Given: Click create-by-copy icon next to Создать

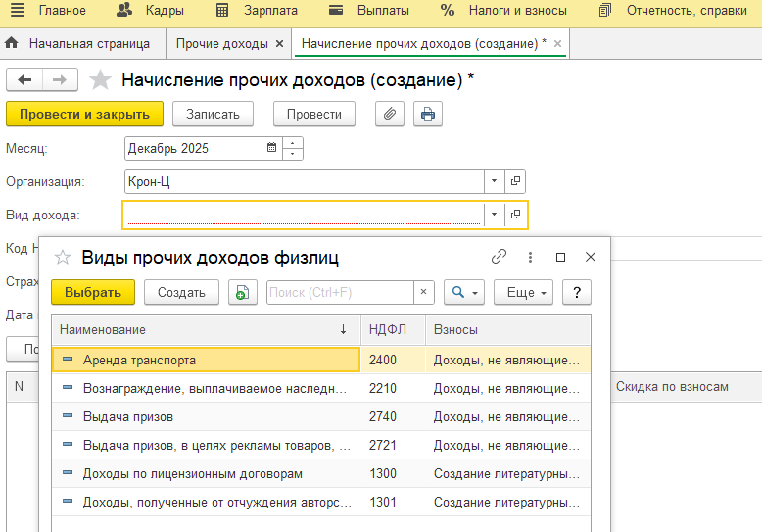Looking at the screenshot, I should click(241, 292).
